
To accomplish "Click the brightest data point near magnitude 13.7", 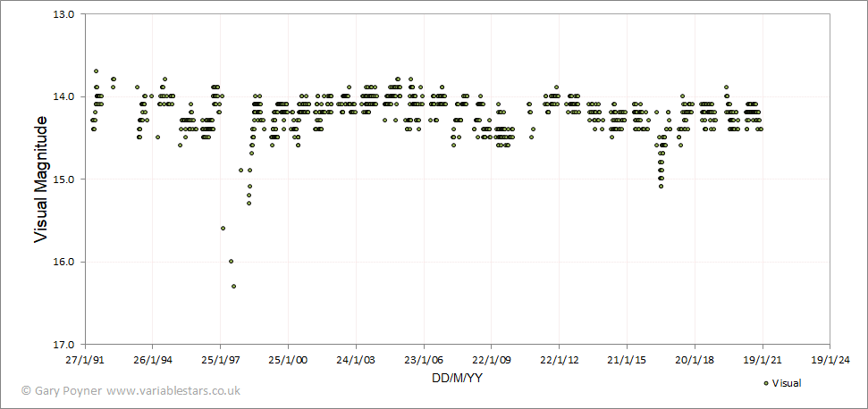I will click(x=96, y=71).
